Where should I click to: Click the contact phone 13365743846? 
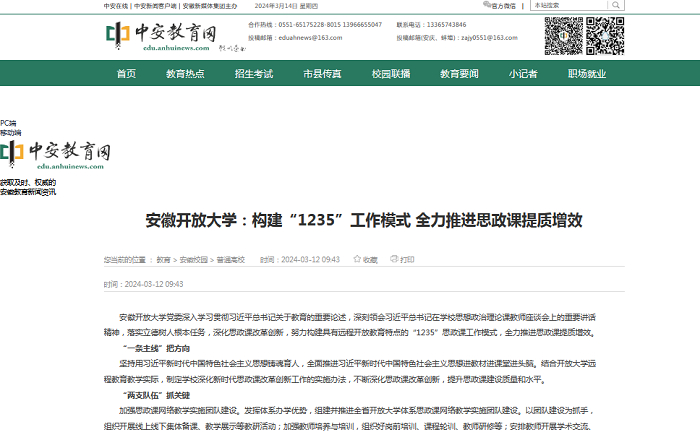click(x=446, y=25)
